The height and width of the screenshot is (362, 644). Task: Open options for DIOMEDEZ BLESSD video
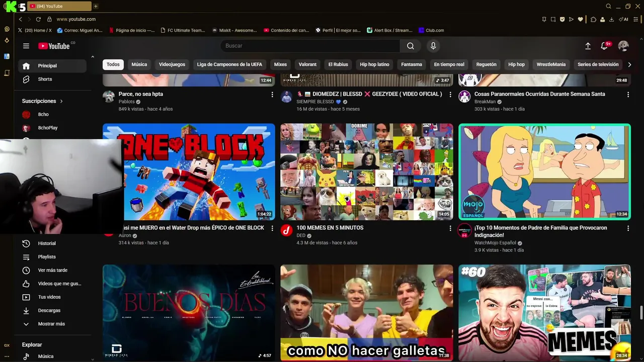pyautogui.click(x=450, y=95)
